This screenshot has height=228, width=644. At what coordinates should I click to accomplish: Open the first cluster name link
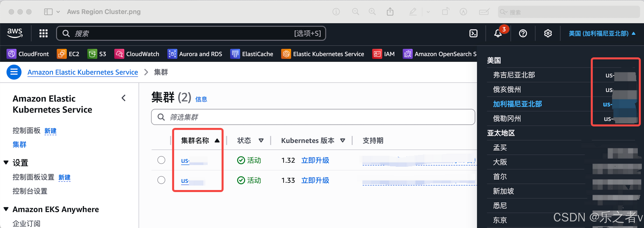click(194, 160)
